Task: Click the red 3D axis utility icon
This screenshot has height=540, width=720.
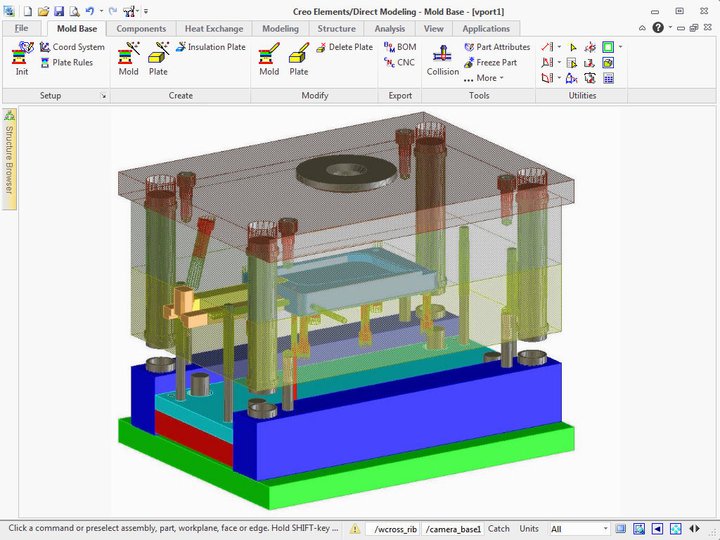Action: click(590, 47)
